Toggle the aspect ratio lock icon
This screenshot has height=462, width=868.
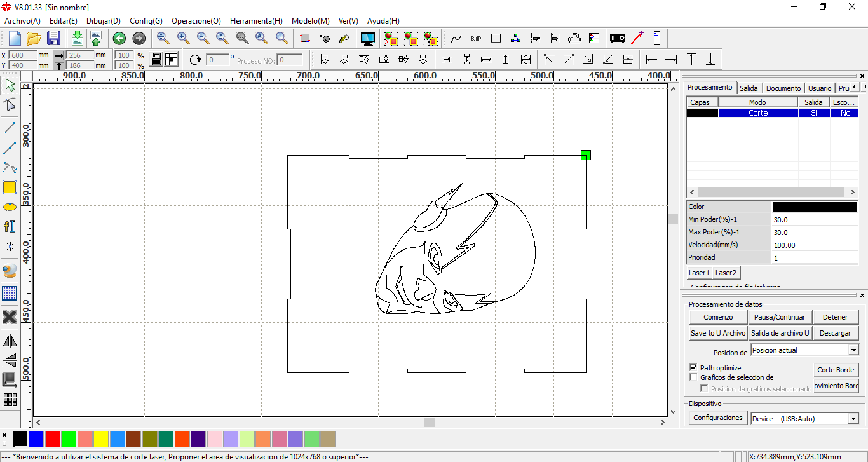click(156, 59)
